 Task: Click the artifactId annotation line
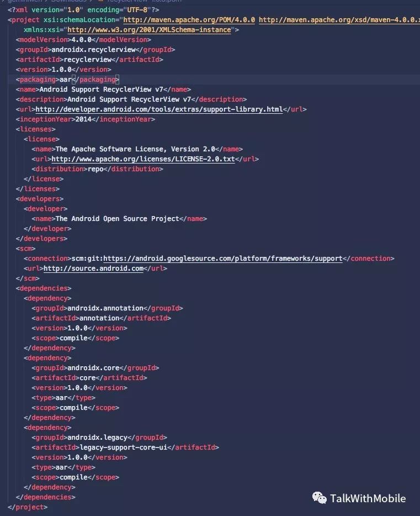[101, 318]
